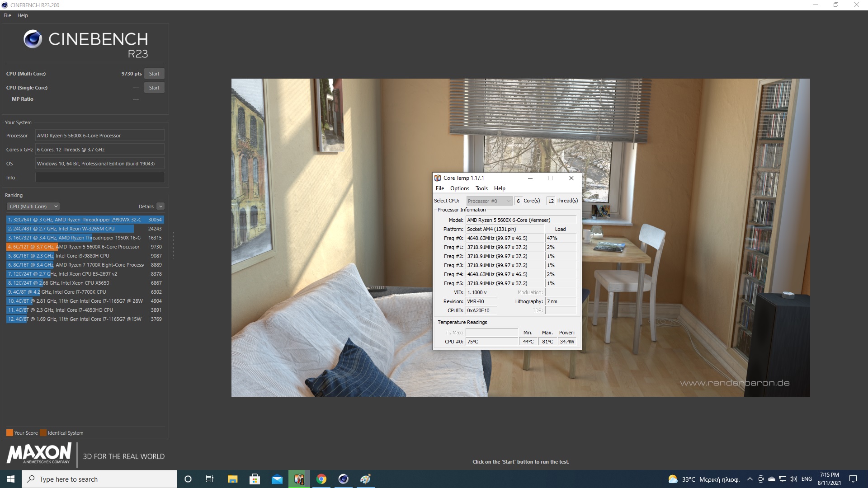Click the Maxon logo
868x488 pixels.
[39, 453]
